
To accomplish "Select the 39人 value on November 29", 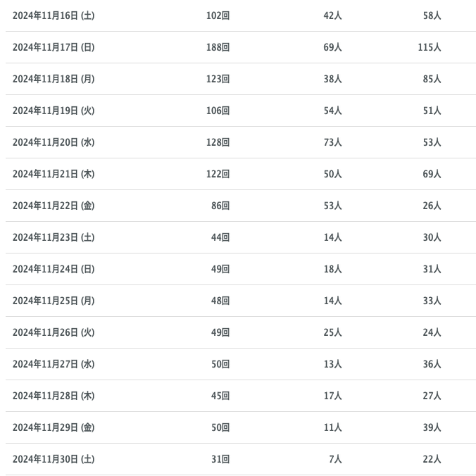I will 432,427.
